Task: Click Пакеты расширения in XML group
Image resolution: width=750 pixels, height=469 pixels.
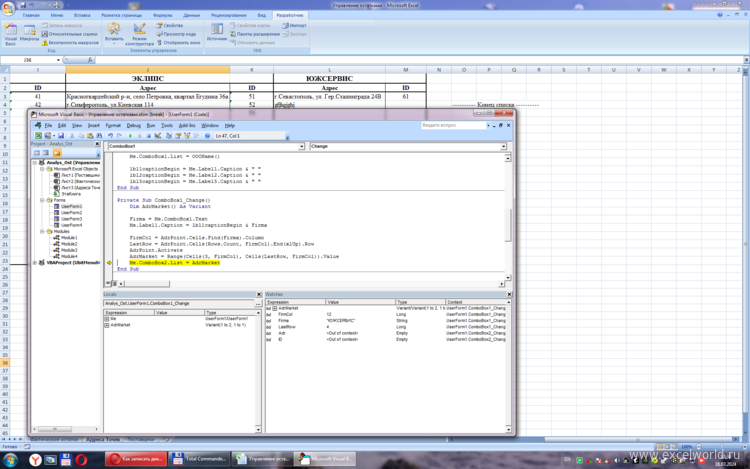Action: 254,34
